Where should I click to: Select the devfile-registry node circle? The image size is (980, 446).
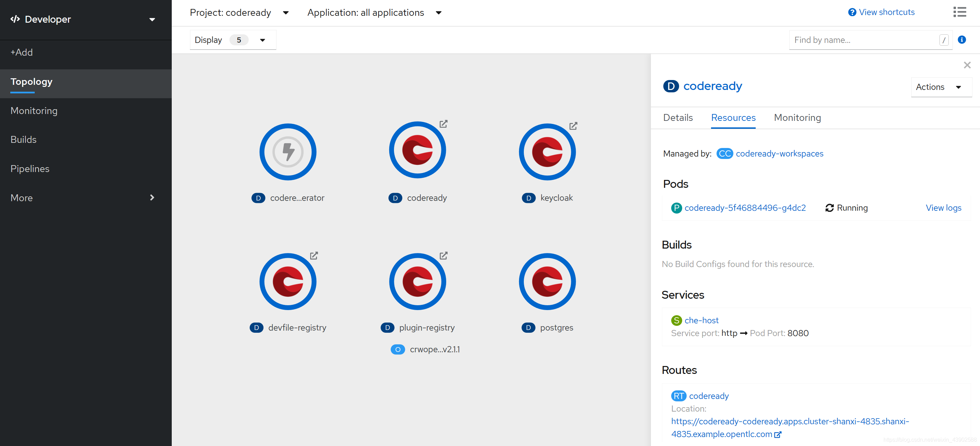tap(288, 281)
